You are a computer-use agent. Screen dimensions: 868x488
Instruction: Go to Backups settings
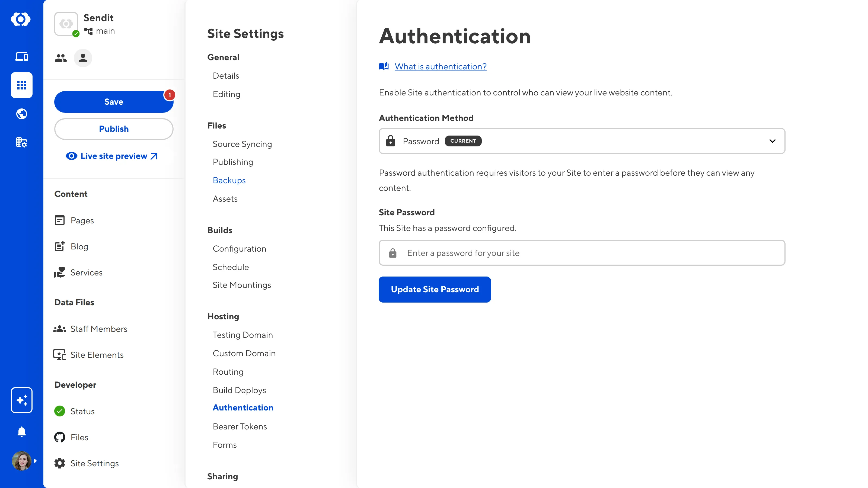(x=229, y=181)
